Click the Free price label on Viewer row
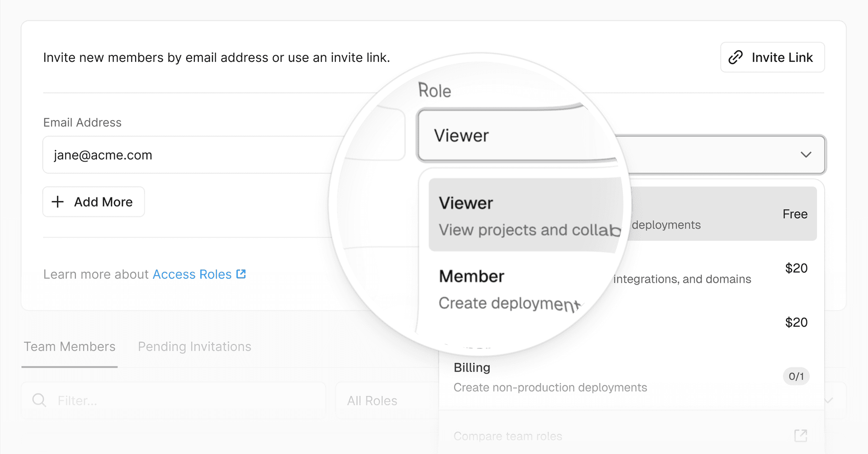This screenshot has width=868, height=454. [795, 214]
